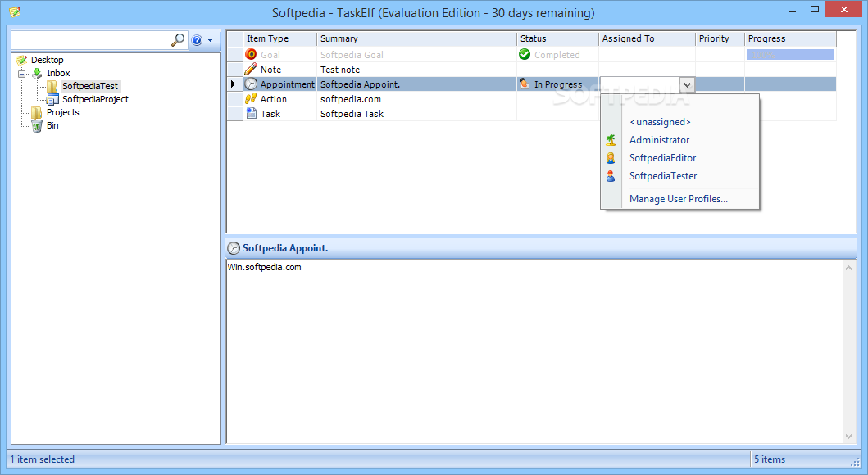Screen dimensions: 868x475
Task: Click the Task document icon
Action: (x=252, y=113)
